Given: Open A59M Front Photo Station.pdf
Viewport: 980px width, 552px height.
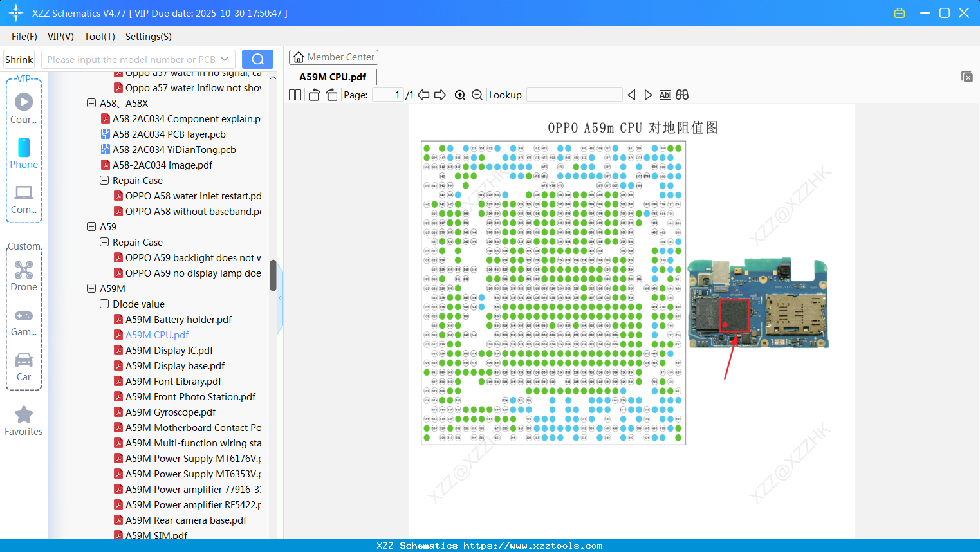Looking at the screenshot, I should click(185, 396).
